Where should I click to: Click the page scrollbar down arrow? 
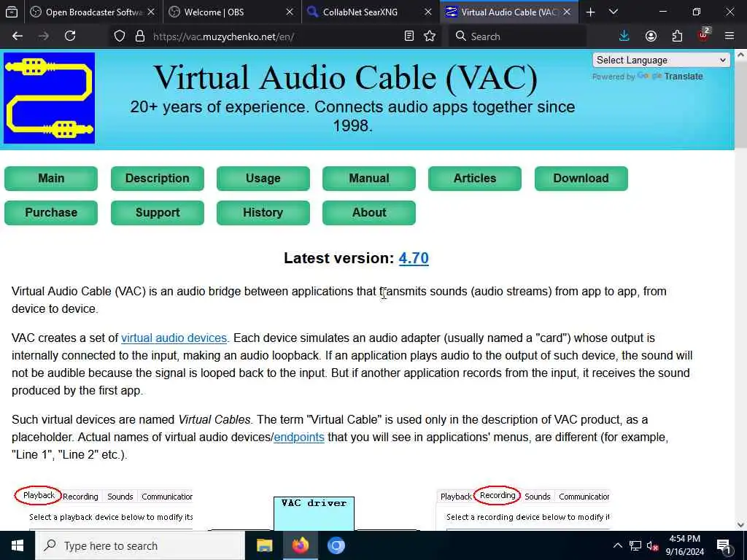point(740,525)
